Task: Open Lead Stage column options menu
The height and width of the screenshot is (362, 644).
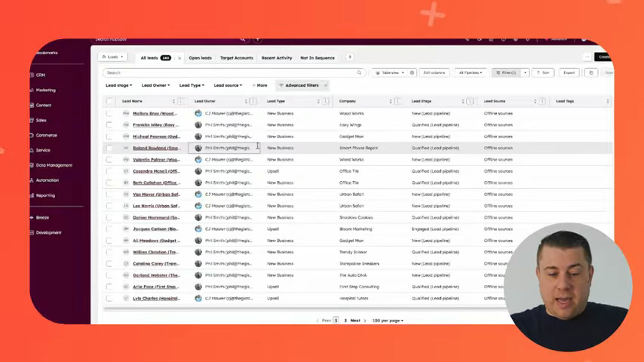Action: 470,101
